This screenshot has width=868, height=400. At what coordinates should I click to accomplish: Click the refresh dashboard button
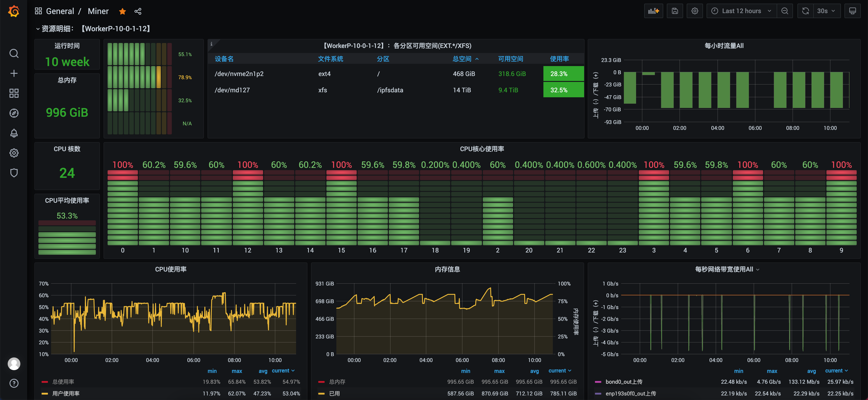(x=805, y=11)
